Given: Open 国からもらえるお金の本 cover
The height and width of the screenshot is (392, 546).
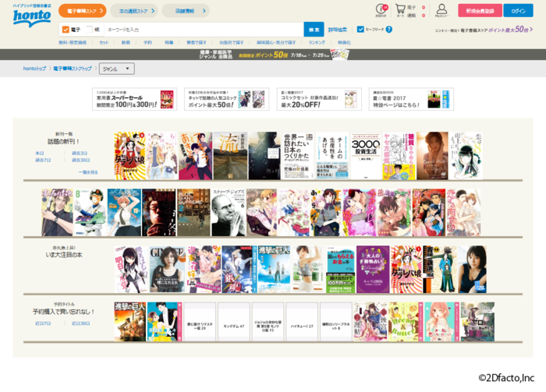Looking at the screenshot, I should click(x=340, y=269).
